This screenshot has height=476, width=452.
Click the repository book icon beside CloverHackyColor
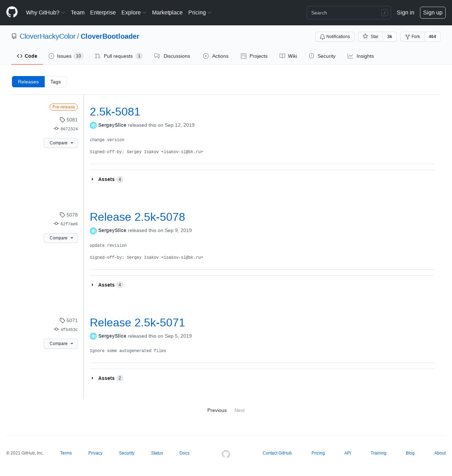[x=14, y=36]
